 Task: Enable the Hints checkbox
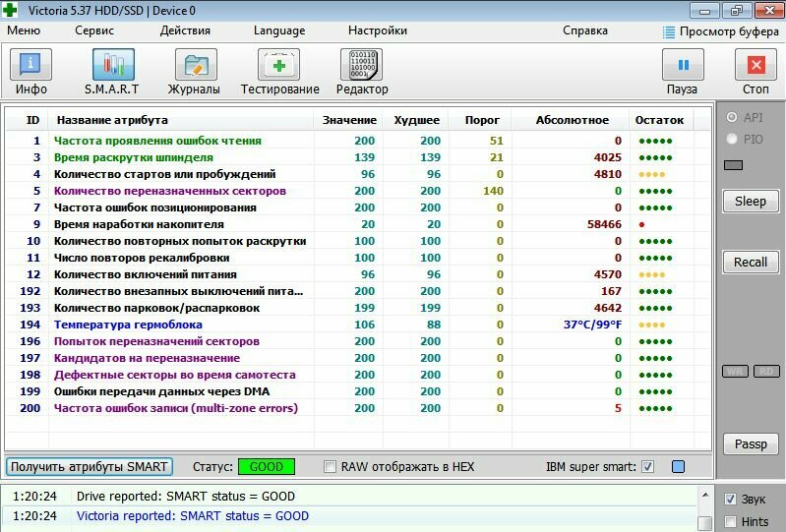[730, 521]
